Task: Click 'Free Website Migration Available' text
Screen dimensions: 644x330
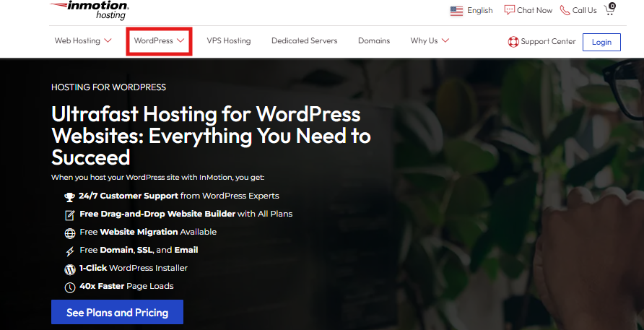Action: tap(148, 232)
